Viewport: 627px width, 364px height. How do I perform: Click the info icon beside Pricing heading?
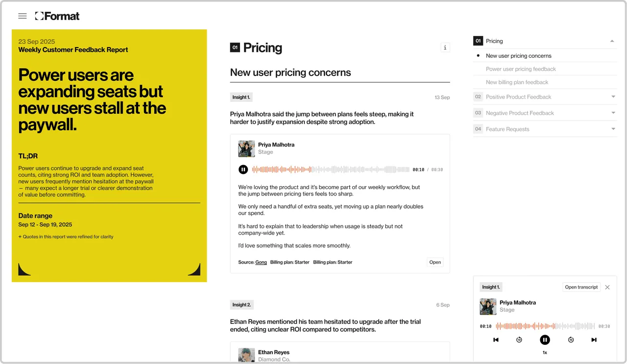pyautogui.click(x=445, y=48)
